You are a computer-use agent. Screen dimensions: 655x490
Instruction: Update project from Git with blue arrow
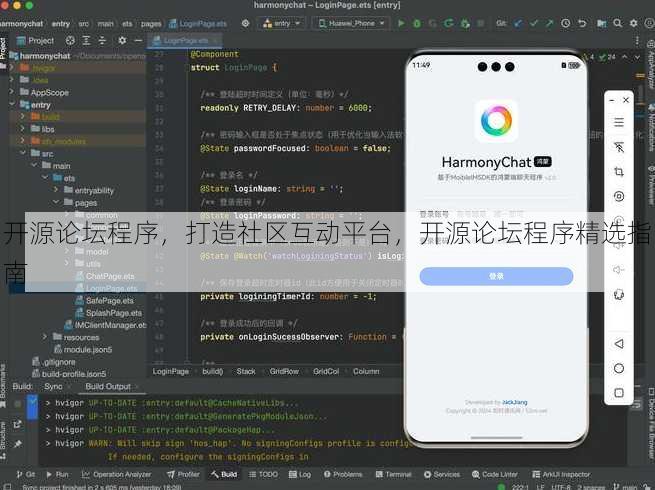point(518,23)
